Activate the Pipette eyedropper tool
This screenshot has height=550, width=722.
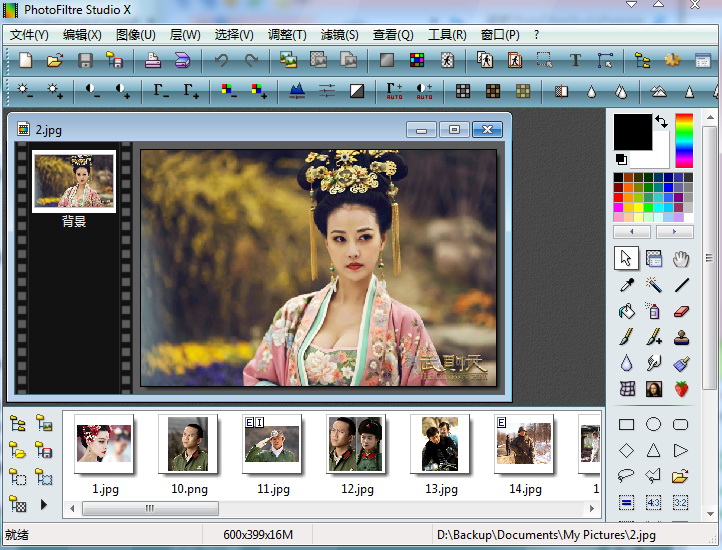pos(626,285)
